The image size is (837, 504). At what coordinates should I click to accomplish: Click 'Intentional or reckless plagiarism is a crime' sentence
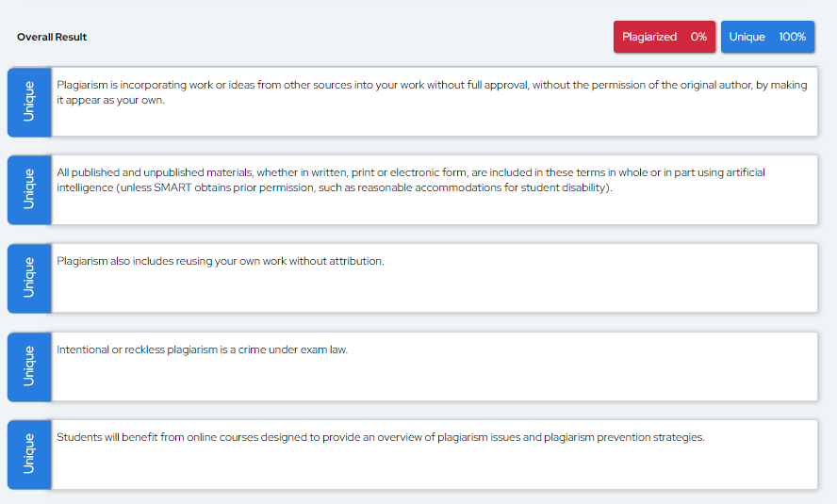[202, 350]
